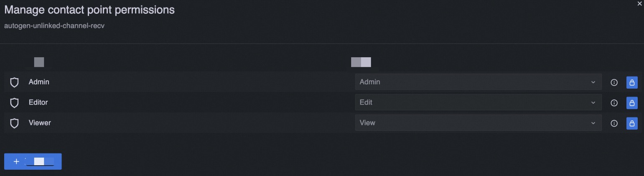Image resolution: width=644 pixels, height=176 pixels.
Task: Select the Viewer role name in list
Action: point(40,123)
